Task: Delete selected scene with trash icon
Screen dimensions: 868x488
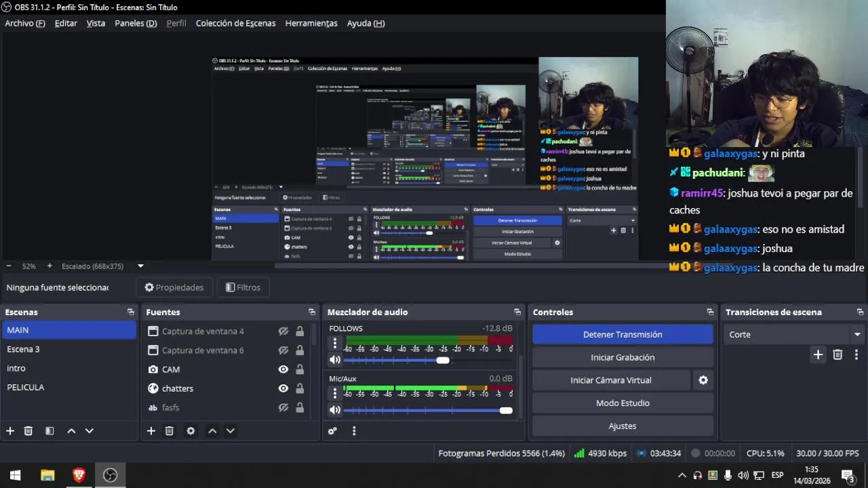Action: [x=28, y=431]
